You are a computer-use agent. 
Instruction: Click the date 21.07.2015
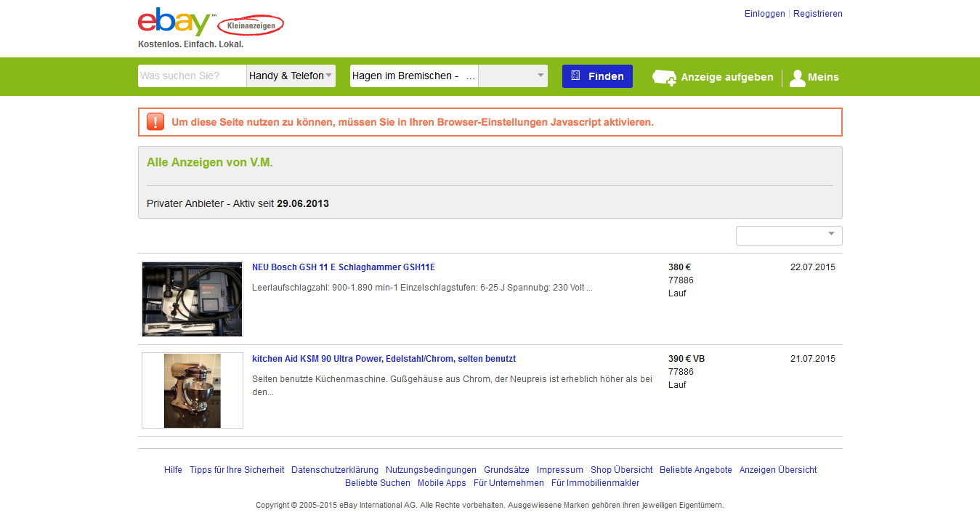coord(813,359)
